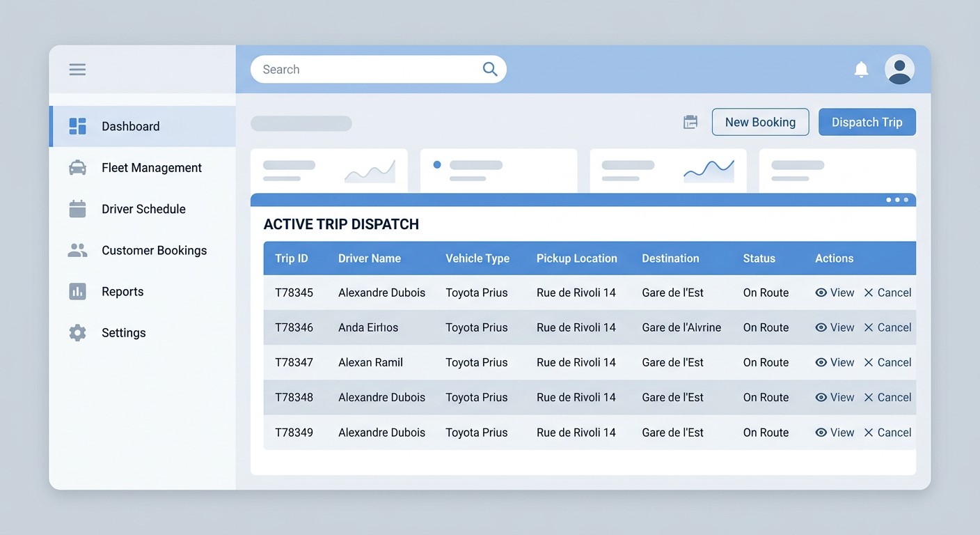Open the notifications bell
This screenshot has height=535, width=980.
861,69
